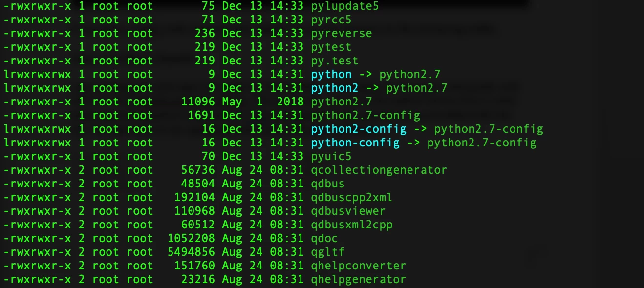644x288 pixels.
Task: Click python2.7-config file name in the 1691 row
Action: point(365,116)
